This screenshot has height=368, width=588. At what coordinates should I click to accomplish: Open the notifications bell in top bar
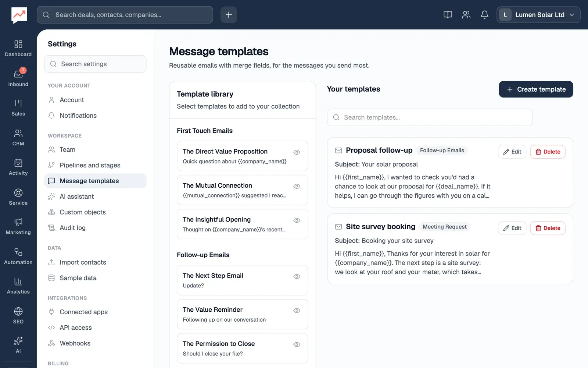click(x=484, y=15)
